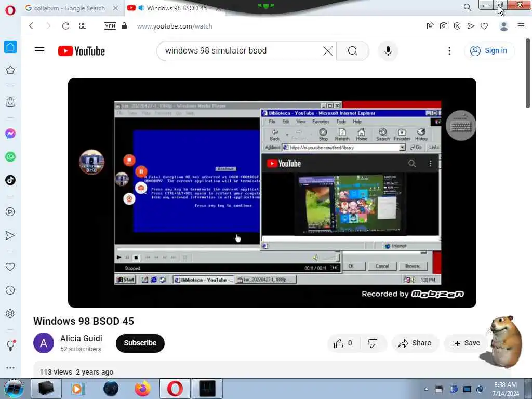Select the Windows 98 BSOD 45 tab
532x399 pixels.
[x=177, y=8]
